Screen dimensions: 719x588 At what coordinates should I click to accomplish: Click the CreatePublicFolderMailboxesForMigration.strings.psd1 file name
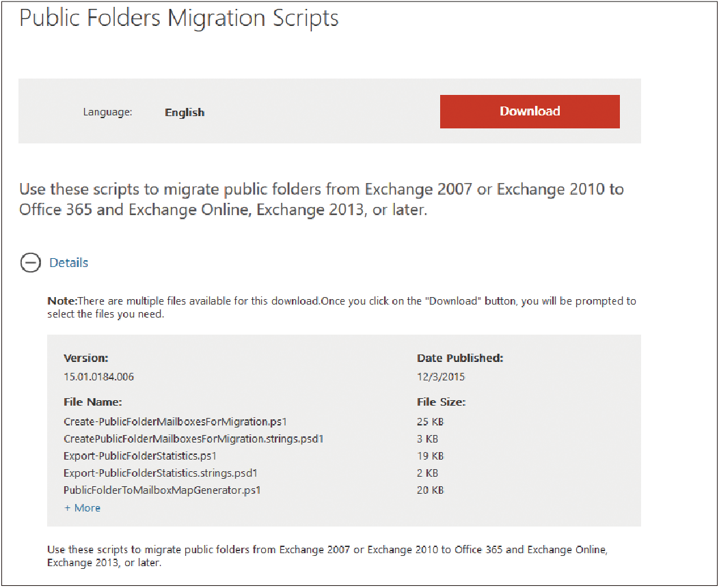click(193, 439)
